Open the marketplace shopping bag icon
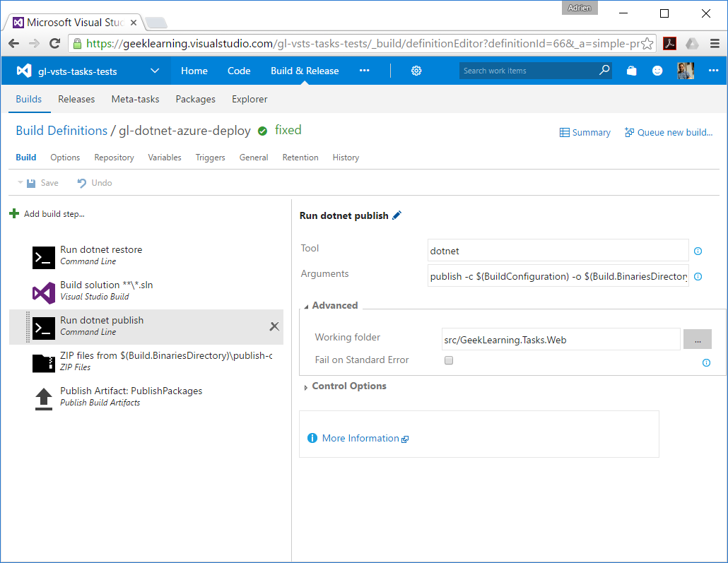This screenshot has width=728, height=563. 631,71
